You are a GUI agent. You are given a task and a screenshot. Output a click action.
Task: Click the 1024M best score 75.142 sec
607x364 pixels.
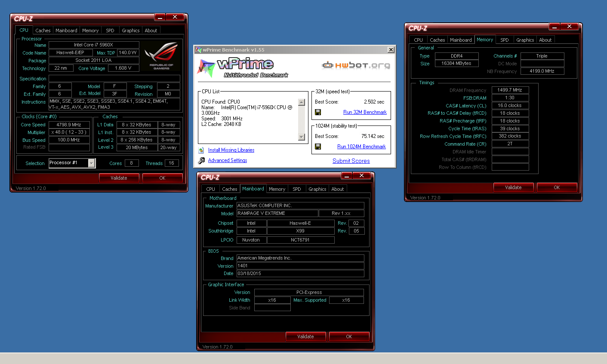(x=373, y=136)
